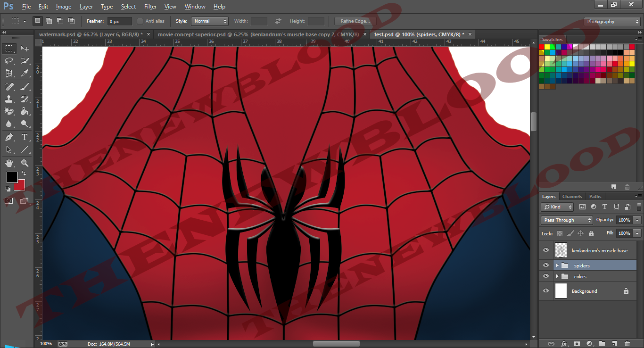
Task: Select the Eraser tool
Action: tap(9, 111)
